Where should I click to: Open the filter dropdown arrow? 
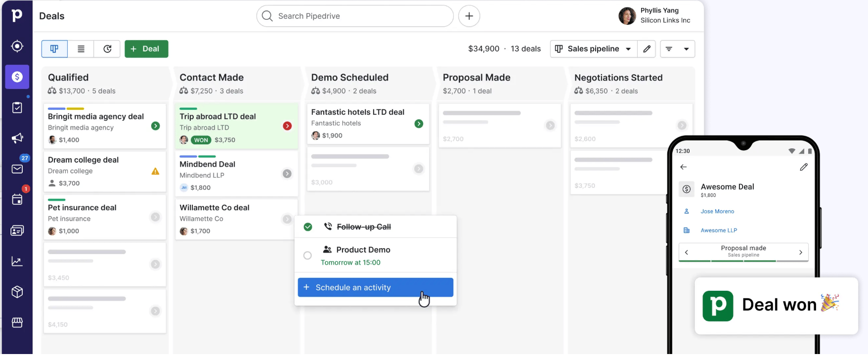point(686,49)
